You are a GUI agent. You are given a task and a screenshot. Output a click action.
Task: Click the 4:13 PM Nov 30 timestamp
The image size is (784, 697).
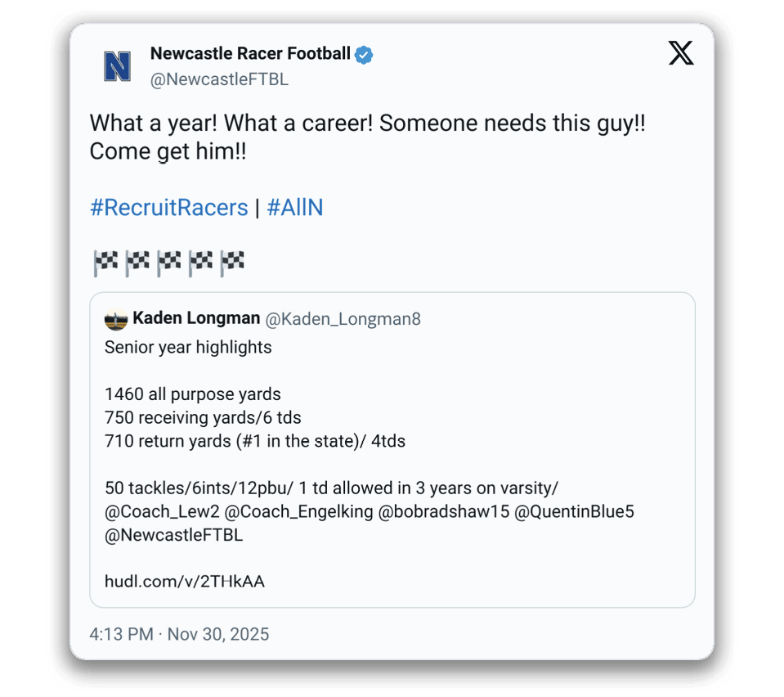[179, 634]
